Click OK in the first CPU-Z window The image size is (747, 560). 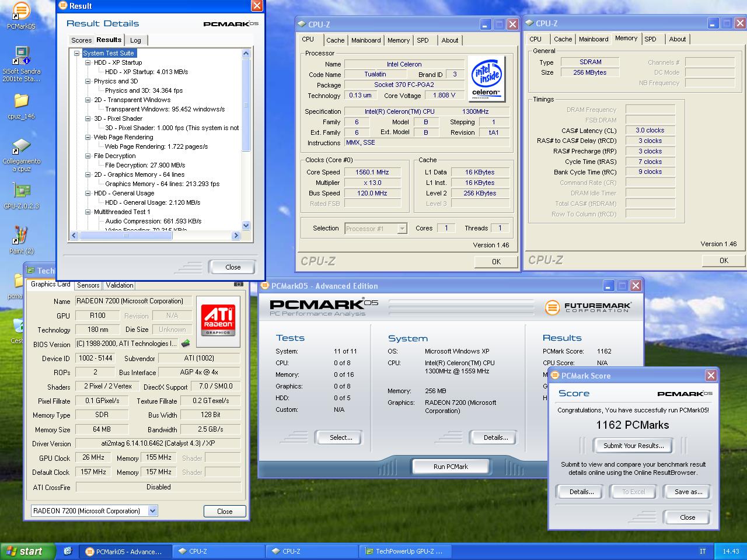tap(496, 262)
